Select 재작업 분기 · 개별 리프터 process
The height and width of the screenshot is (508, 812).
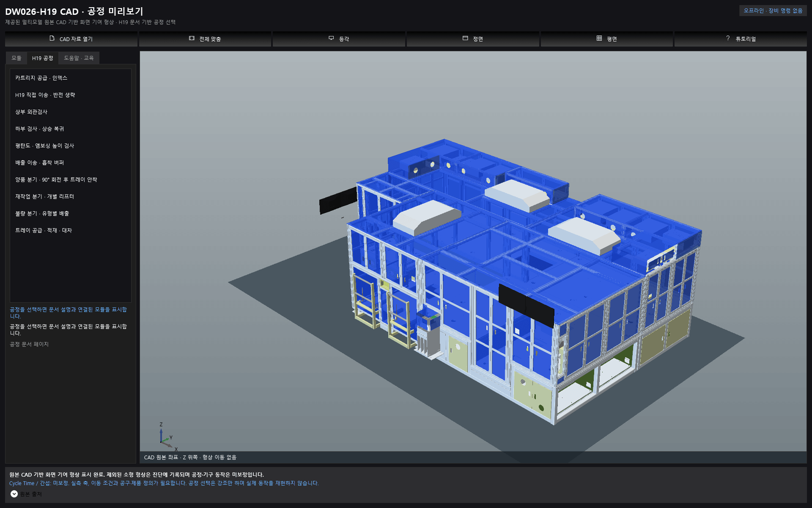pyautogui.click(x=71, y=196)
